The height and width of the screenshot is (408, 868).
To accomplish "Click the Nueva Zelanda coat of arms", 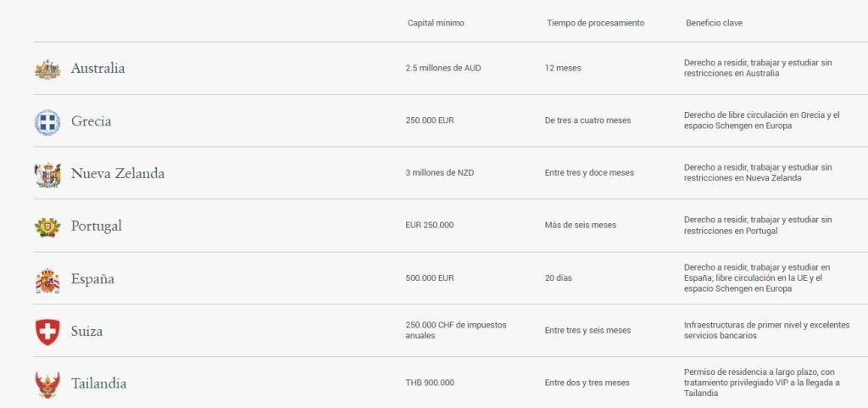I will coord(47,175).
